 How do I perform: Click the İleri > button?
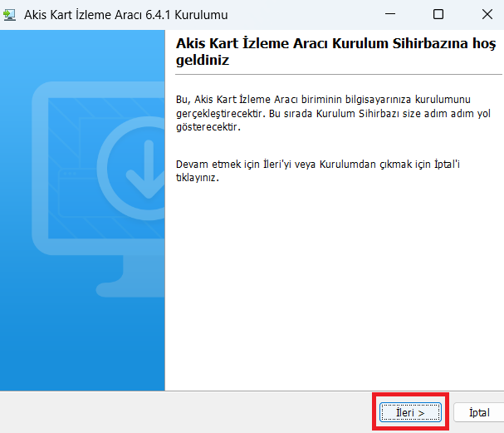point(410,412)
